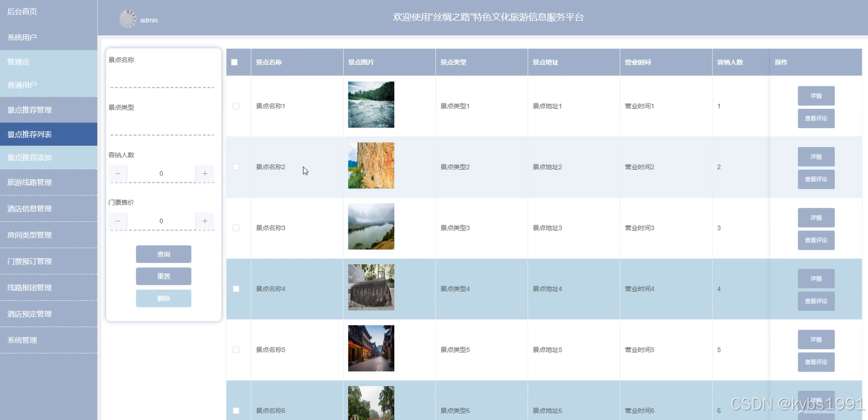
Task: Open river rapids image for 景点名称1
Action: [x=371, y=105]
